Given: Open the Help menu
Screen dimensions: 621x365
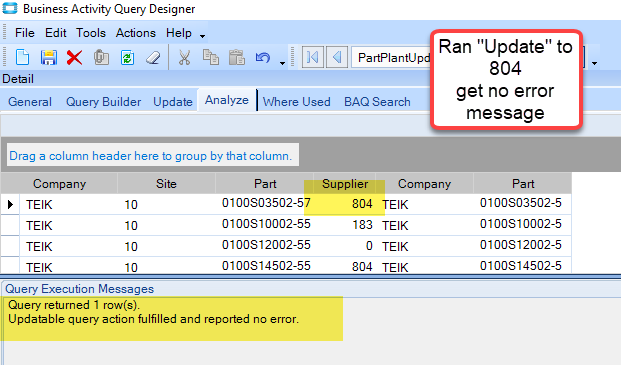Looking at the screenshot, I should (179, 33).
